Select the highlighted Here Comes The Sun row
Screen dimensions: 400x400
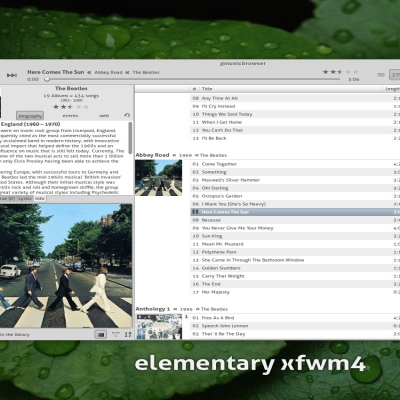(295, 212)
